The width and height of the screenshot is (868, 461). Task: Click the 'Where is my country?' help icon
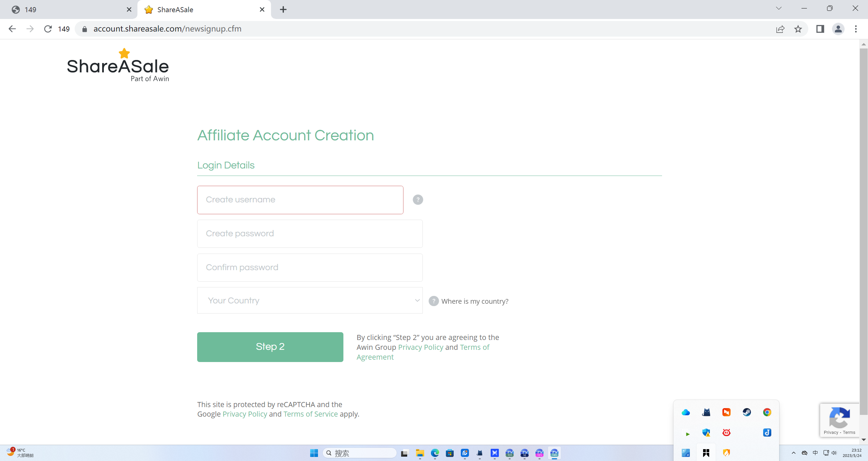coord(433,301)
